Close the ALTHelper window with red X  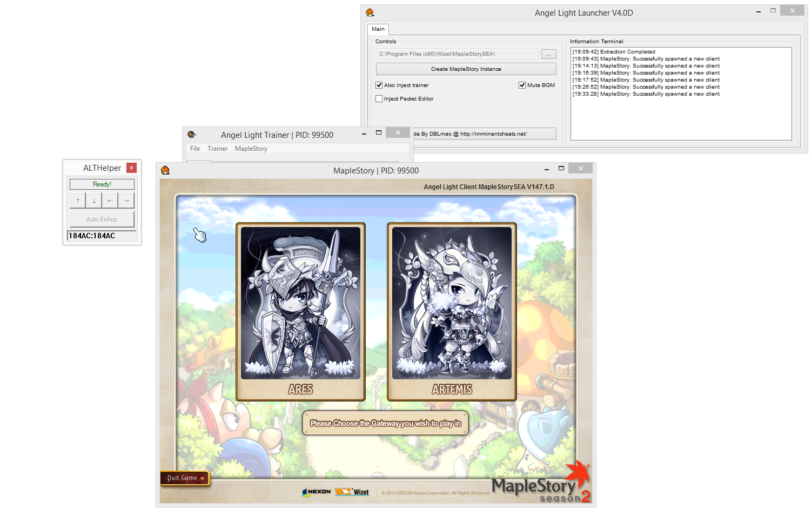point(131,168)
